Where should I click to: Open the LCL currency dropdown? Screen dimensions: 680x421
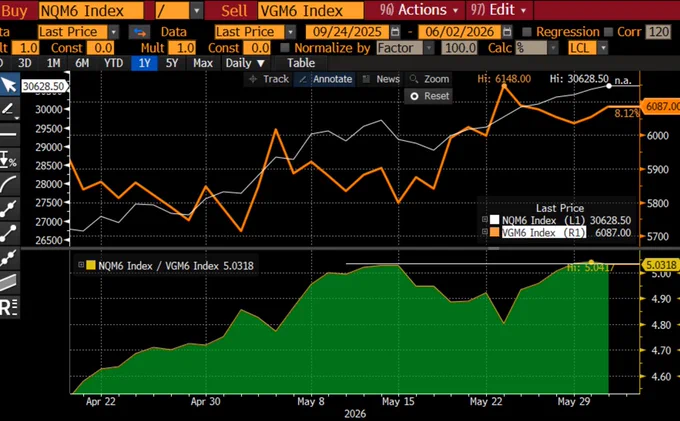tap(603, 48)
